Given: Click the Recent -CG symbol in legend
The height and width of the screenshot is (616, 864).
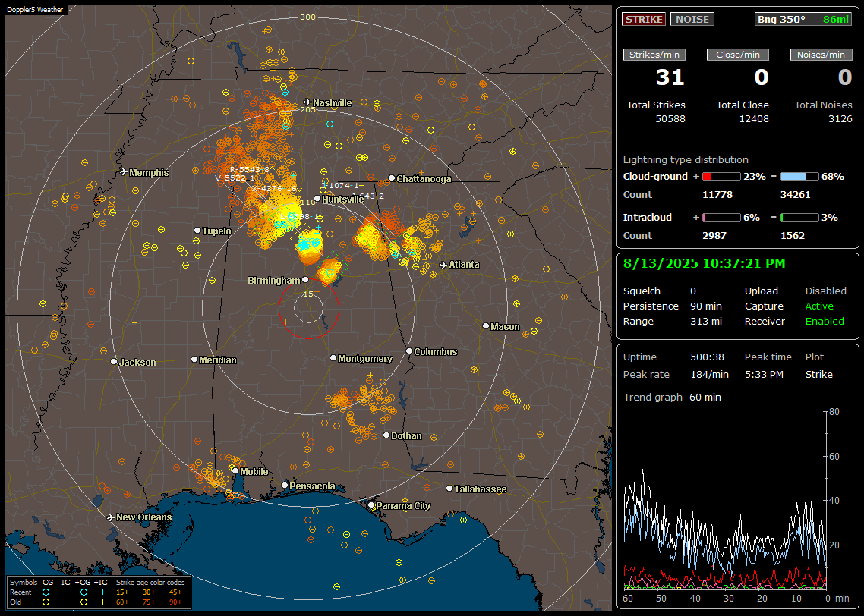Looking at the screenshot, I should [x=46, y=592].
